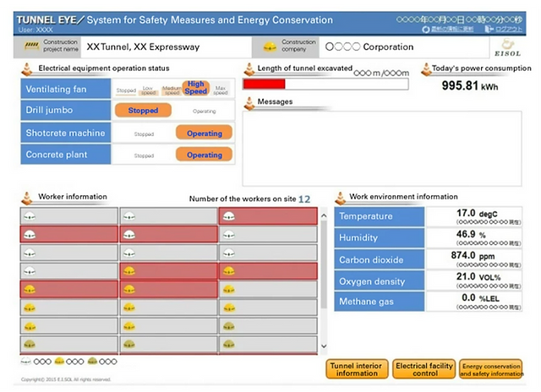Click olive helmet legend icon below worker list
Image resolution: width=541 pixels, height=392 pixels.
click(x=92, y=362)
